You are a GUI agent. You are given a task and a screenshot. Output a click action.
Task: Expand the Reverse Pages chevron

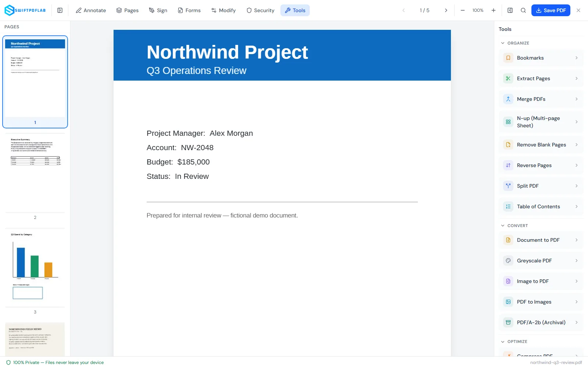click(576, 165)
